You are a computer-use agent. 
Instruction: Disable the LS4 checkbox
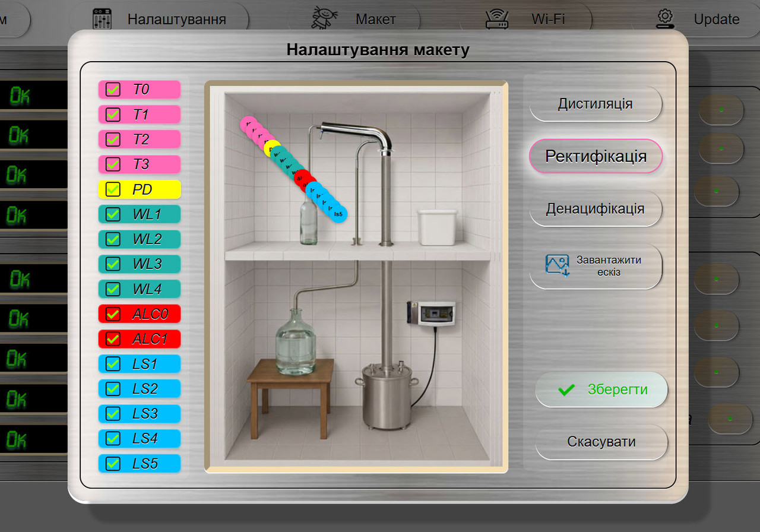[x=113, y=439]
